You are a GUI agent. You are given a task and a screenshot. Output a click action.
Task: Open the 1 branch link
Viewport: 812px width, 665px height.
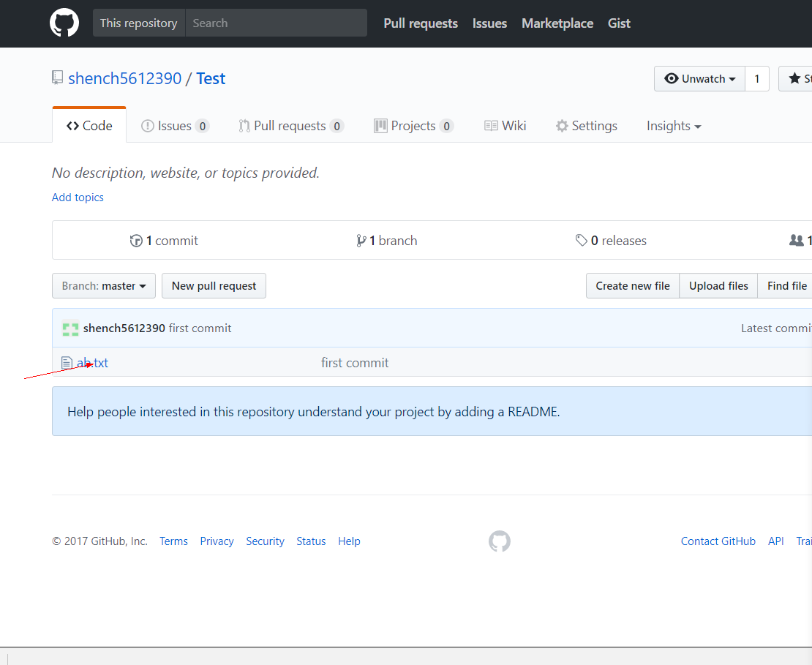387,241
